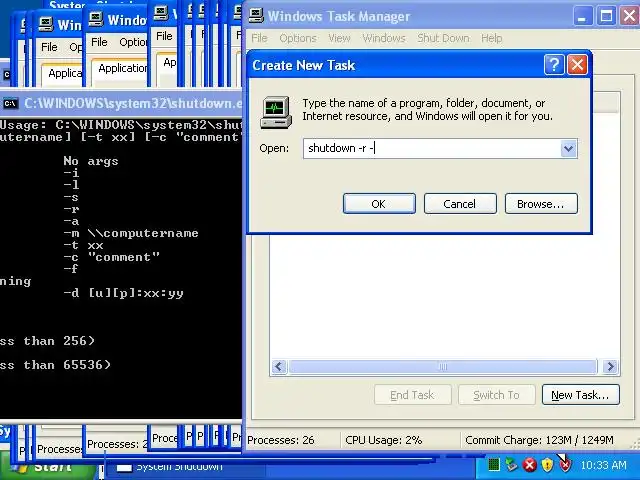Click 'Commit Charge: 123M / 1249M' in status bar
Screen dimensions: 640x480
pyautogui.click(x=539, y=440)
